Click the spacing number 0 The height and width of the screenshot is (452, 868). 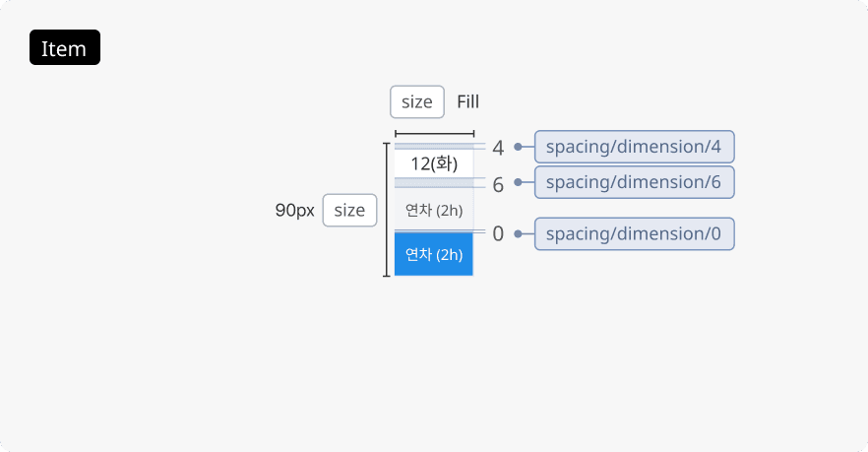coord(498,233)
